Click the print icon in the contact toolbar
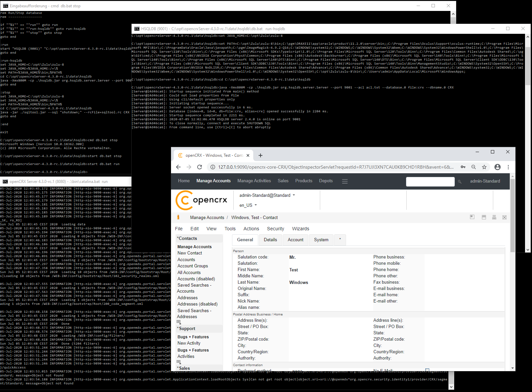This screenshot has height=392, width=532. (x=494, y=217)
